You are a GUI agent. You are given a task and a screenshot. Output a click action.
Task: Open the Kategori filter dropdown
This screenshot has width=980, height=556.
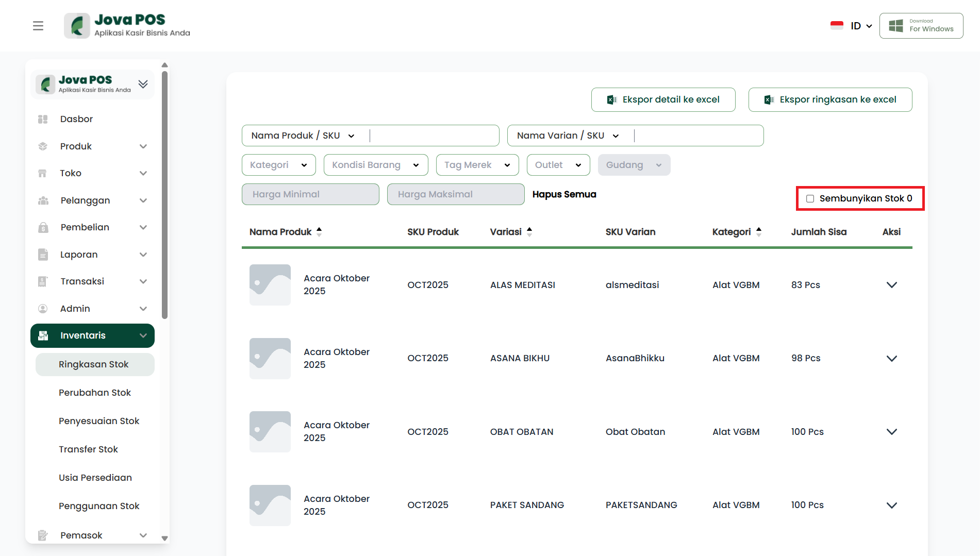pyautogui.click(x=278, y=165)
